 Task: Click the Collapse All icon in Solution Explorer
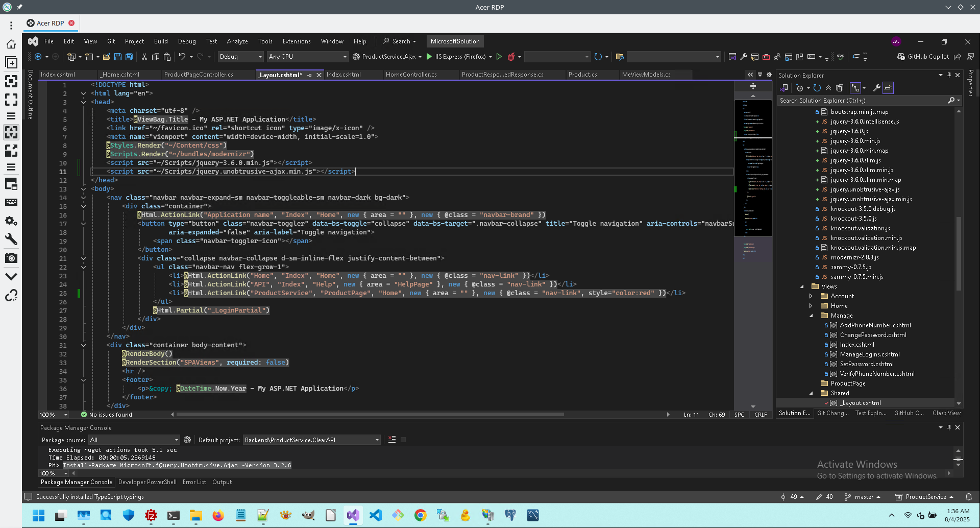[828, 88]
